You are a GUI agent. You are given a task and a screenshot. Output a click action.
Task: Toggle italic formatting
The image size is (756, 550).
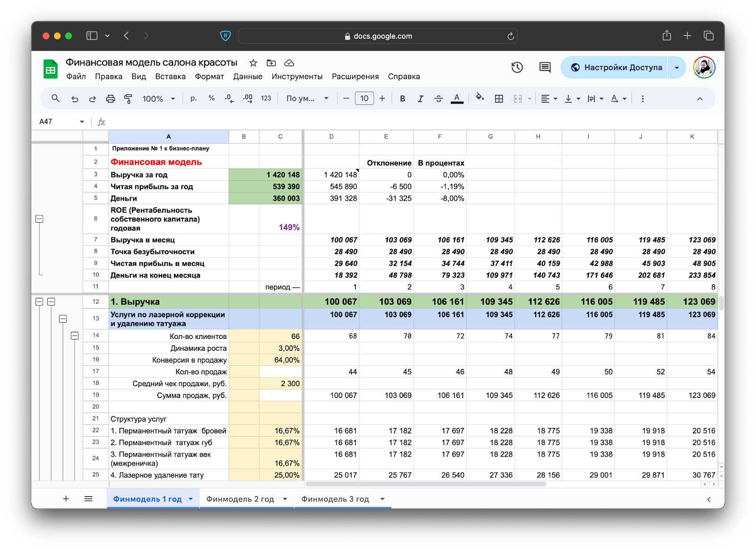pyautogui.click(x=420, y=99)
